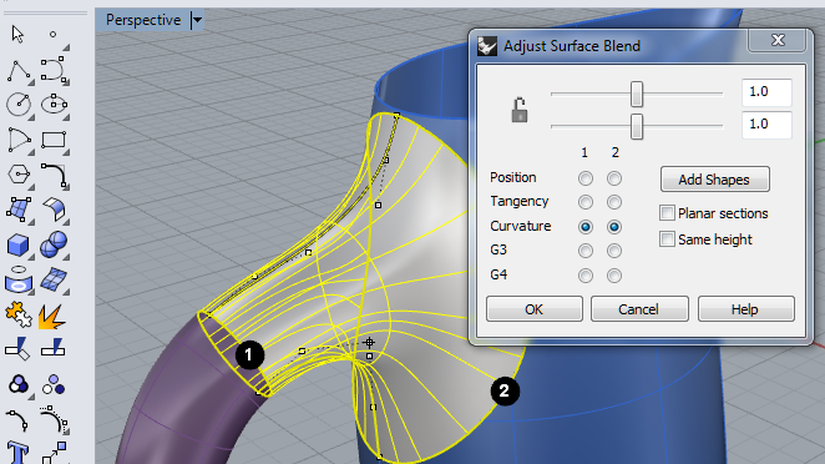Click the Add Shapes button
The image size is (825, 464).
[715, 179]
